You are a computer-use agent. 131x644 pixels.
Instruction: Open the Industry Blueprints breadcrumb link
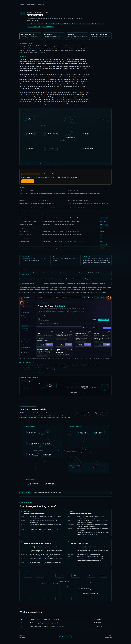coord(32,4)
